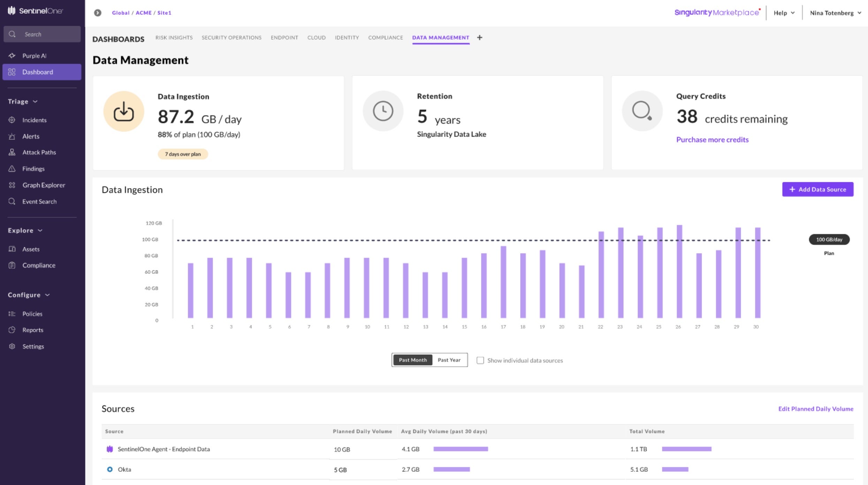
Task: Click the Add Data Source button
Action: (817, 189)
